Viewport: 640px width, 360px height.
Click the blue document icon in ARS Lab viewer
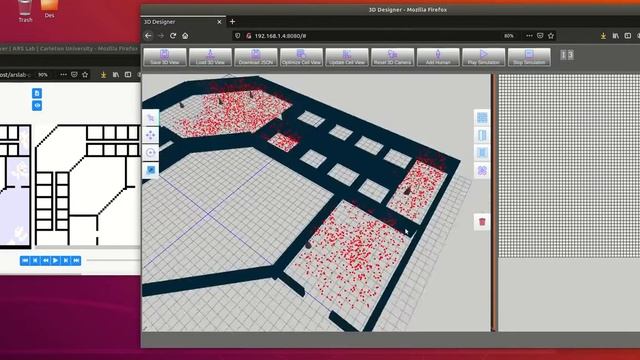click(x=37, y=93)
